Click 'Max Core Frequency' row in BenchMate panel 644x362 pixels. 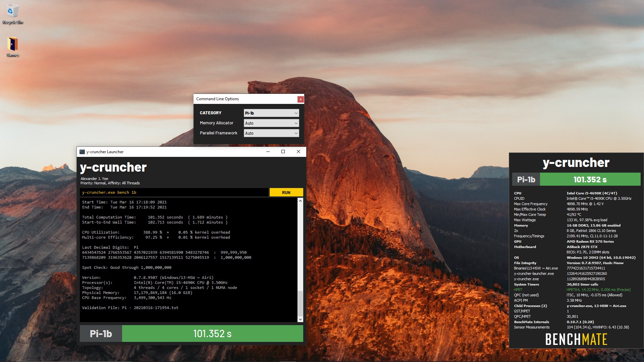click(x=558, y=204)
